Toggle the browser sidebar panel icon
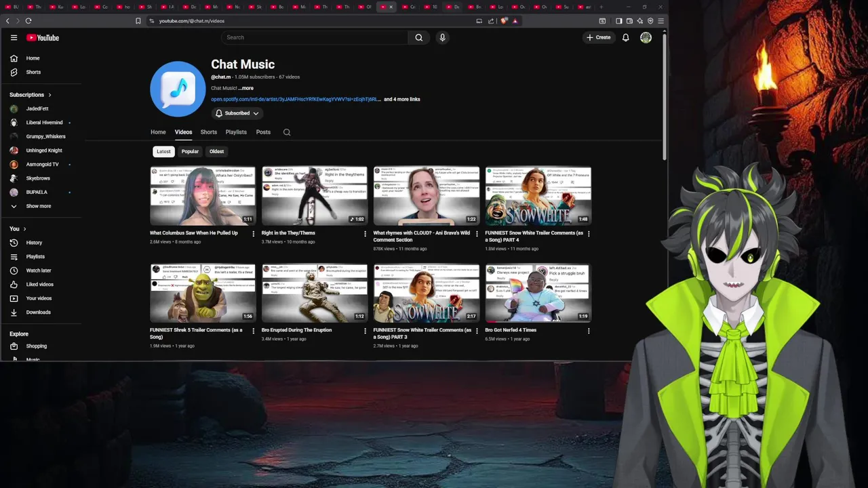This screenshot has height=488, width=868. pos(618,21)
